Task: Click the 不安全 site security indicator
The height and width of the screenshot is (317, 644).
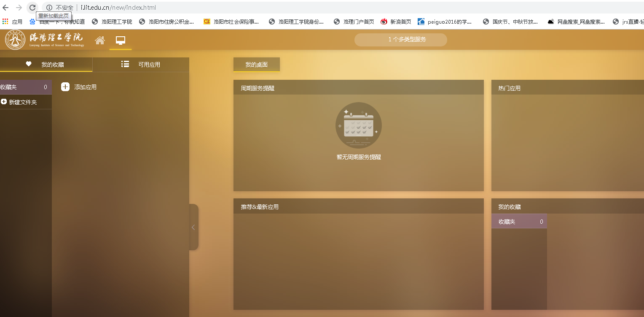Action: point(60,8)
